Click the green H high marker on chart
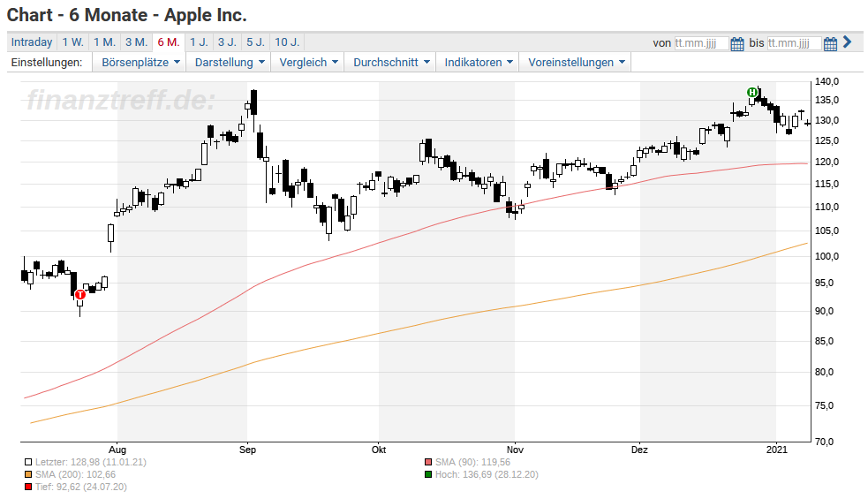The height and width of the screenshot is (499, 868). (x=751, y=93)
